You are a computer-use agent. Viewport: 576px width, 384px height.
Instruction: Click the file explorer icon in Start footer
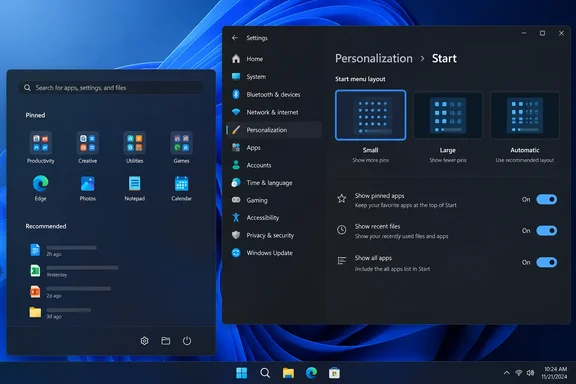(x=166, y=341)
